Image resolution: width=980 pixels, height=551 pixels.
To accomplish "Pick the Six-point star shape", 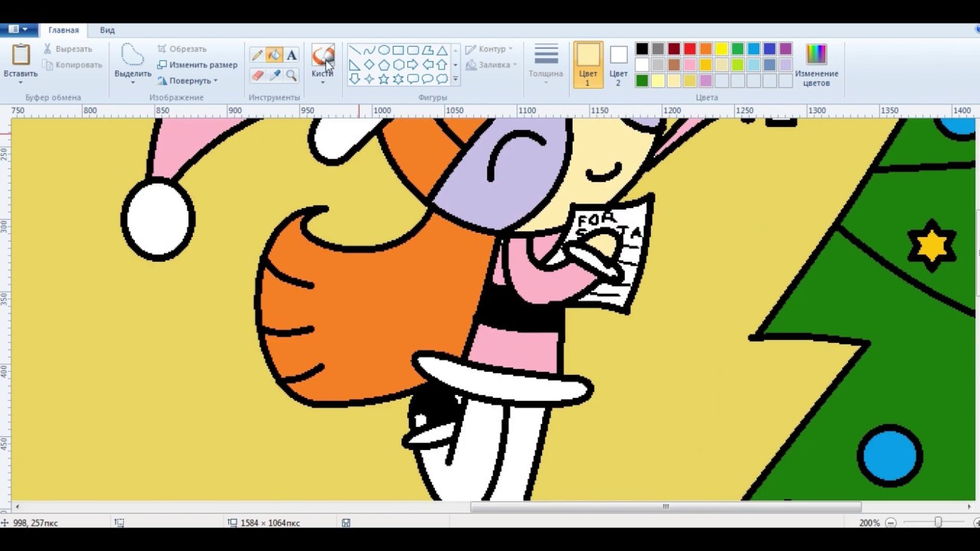I will coord(398,79).
